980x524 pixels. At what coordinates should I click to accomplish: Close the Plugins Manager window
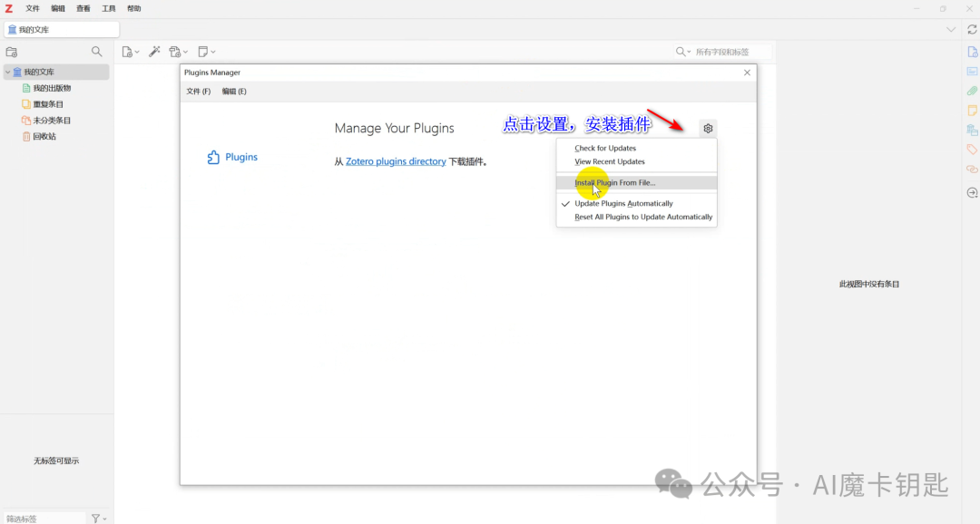coord(747,73)
